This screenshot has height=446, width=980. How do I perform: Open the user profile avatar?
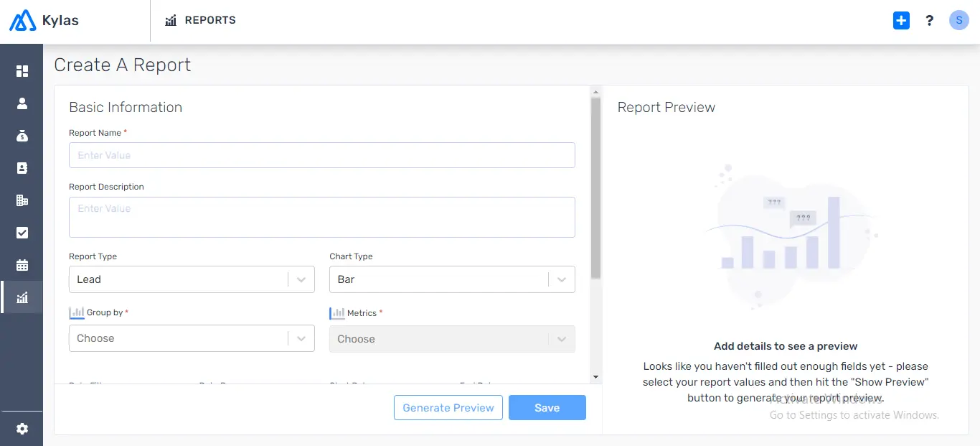coord(959,21)
